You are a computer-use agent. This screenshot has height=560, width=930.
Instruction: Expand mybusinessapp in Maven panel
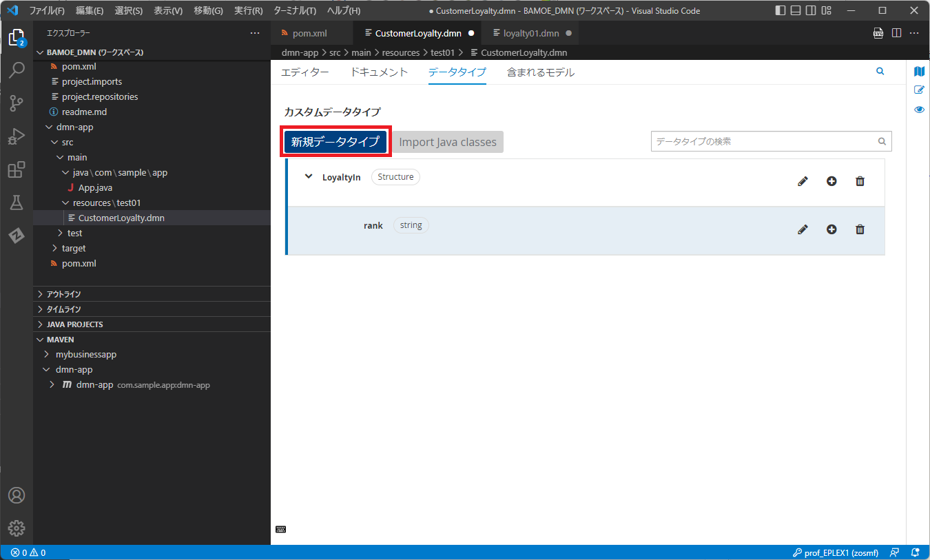[46, 354]
